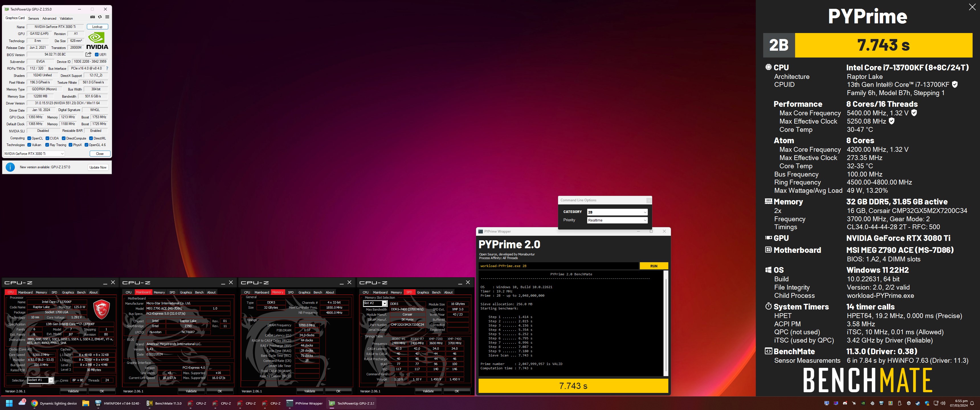Screen dimensions: 980x410
Task: Open the Slot #2 memory slot dropdown
Action: pyautogui.click(x=375, y=303)
